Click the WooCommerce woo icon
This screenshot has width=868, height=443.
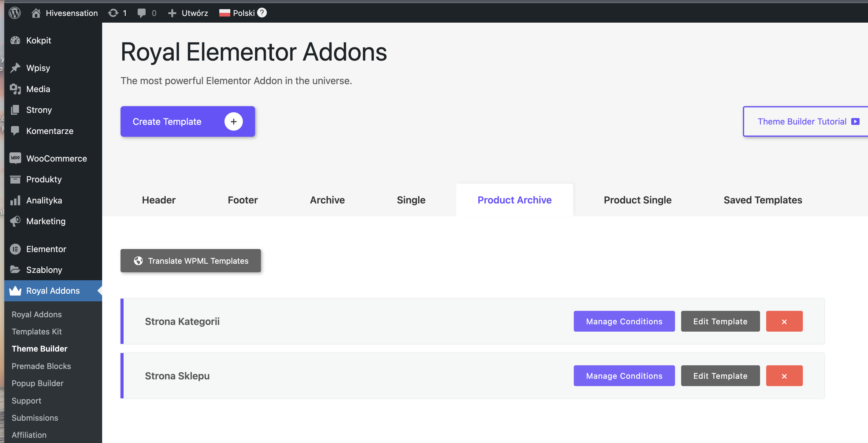15,158
